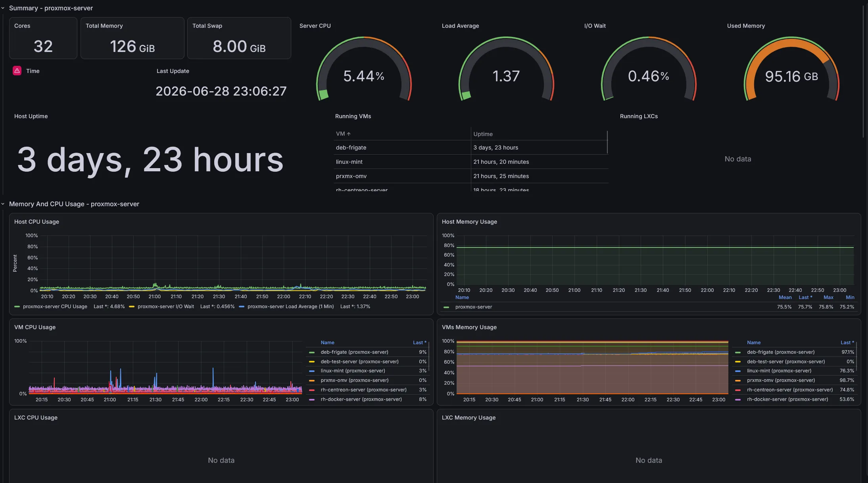Sort Host Memory legend by Last *
The width and height of the screenshot is (868, 483).
tap(805, 297)
